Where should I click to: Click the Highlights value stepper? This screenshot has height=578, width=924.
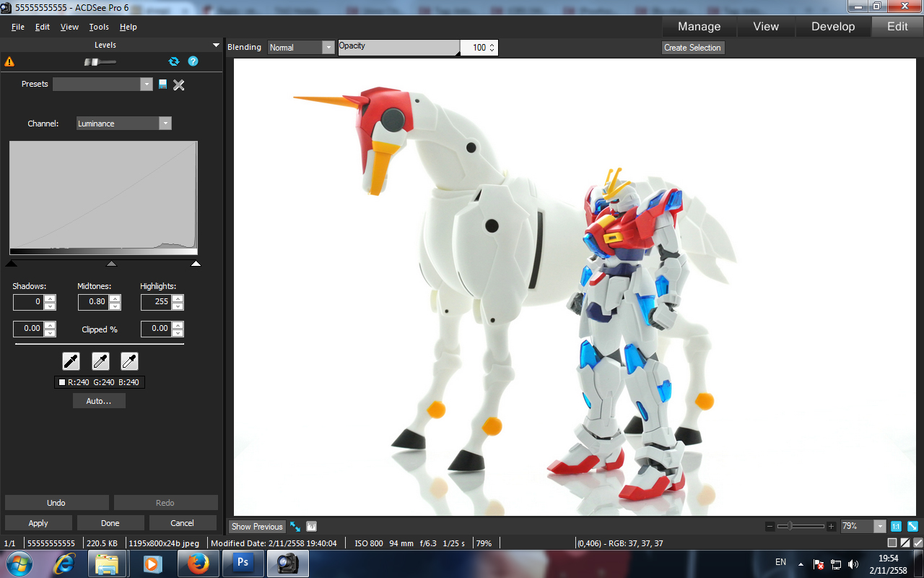178,302
